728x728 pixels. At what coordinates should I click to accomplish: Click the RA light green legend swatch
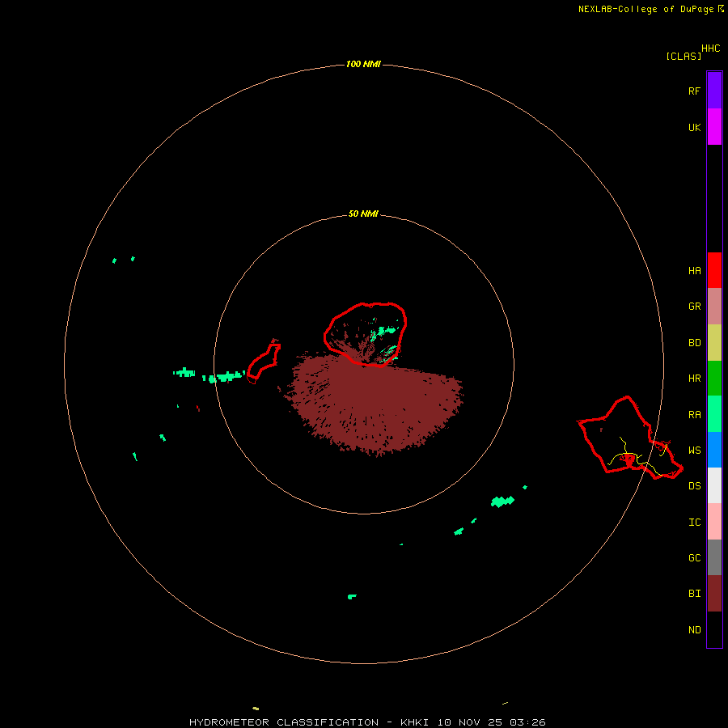(714, 414)
